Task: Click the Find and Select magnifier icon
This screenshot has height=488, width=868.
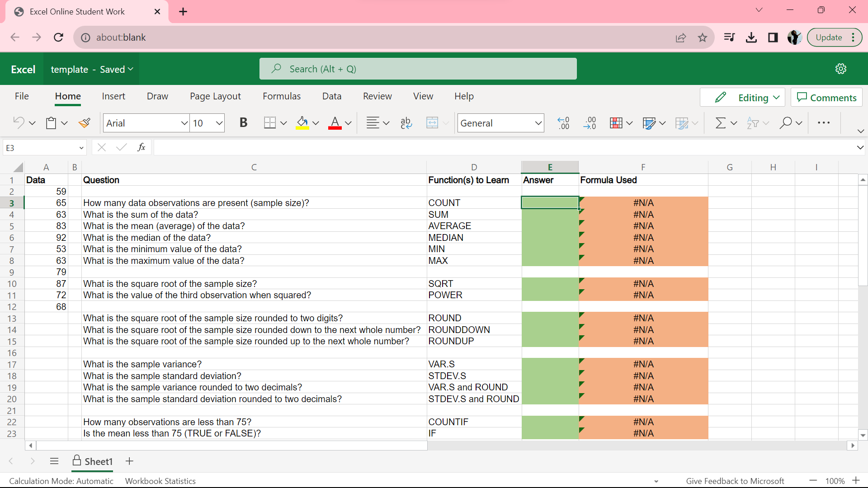Action: (786, 123)
